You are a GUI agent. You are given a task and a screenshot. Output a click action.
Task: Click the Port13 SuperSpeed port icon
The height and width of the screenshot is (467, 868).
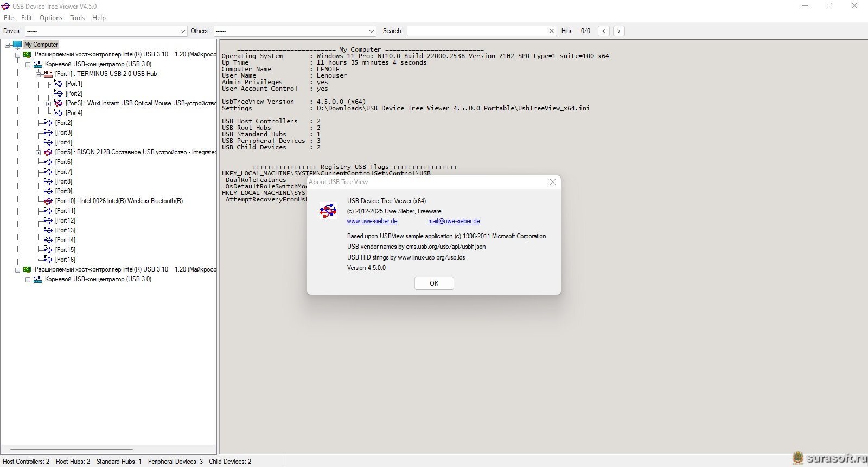pyautogui.click(x=48, y=230)
